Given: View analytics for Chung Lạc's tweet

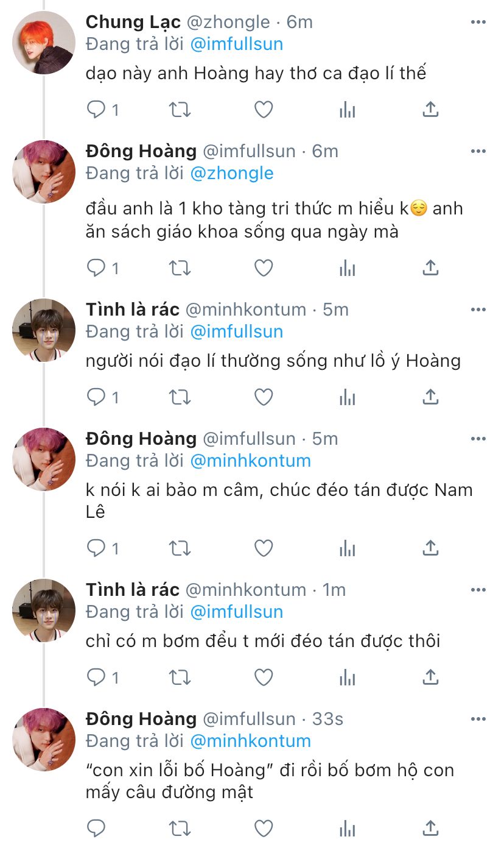Looking at the screenshot, I should coord(347,110).
